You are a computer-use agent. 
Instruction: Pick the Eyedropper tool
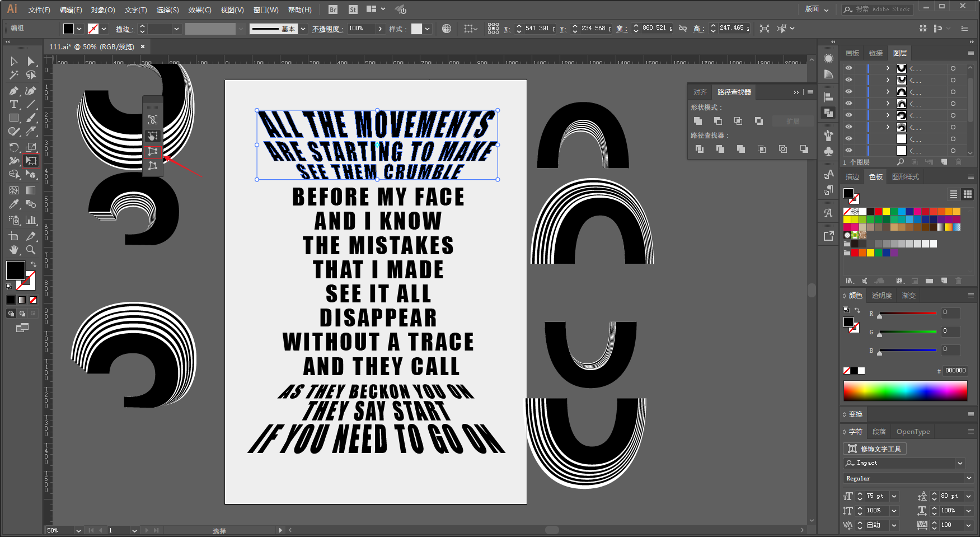click(x=14, y=204)
